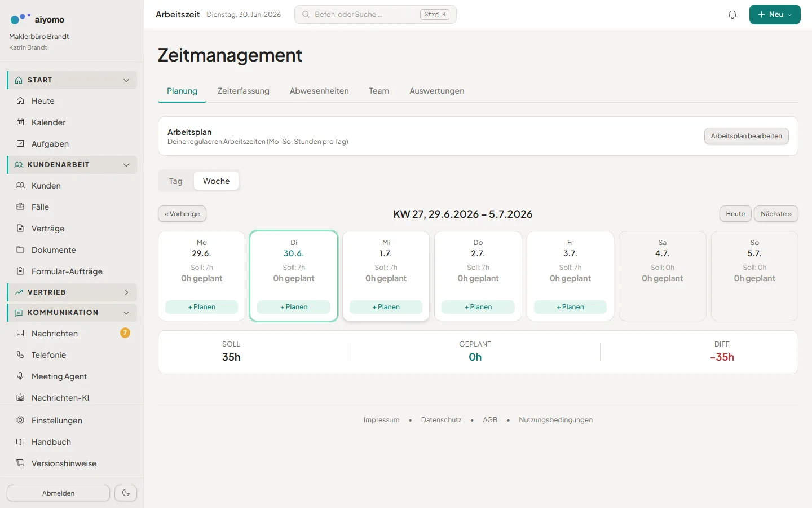Image resolution: width=812 pixels, height=508 pixels.
Task: Click the Nachrichten inbox icon
Action: 20,334
